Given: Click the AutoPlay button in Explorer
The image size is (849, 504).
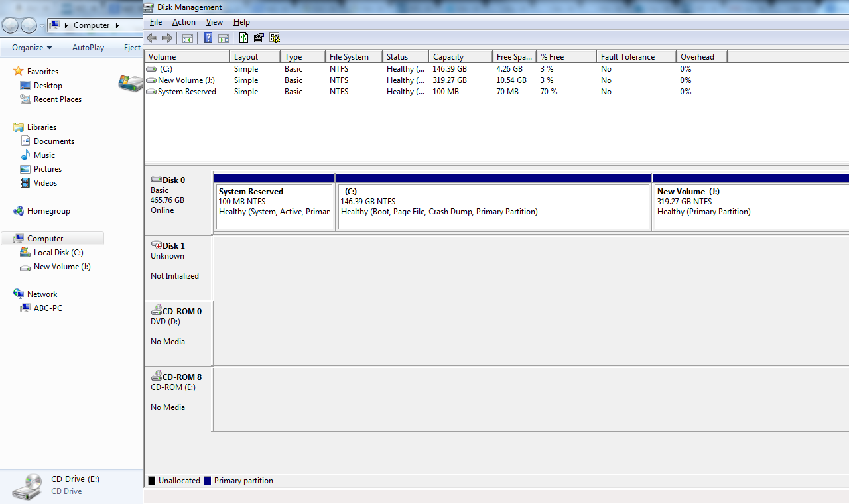Looking at the screenshot, I should tap(88, 48).
